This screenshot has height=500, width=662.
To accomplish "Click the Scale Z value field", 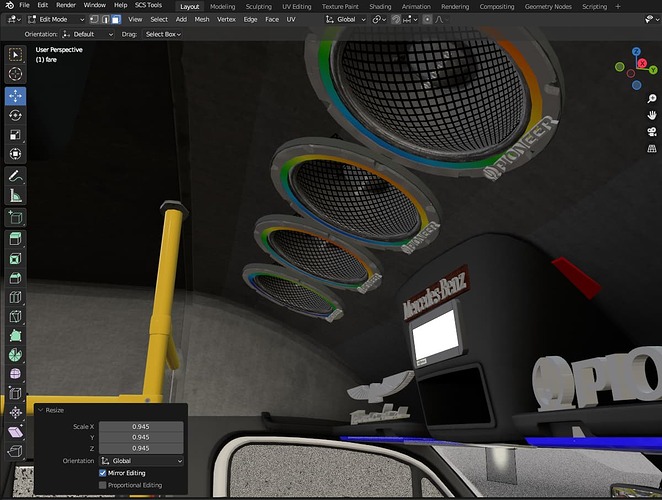I will click(x=141, y=448).
